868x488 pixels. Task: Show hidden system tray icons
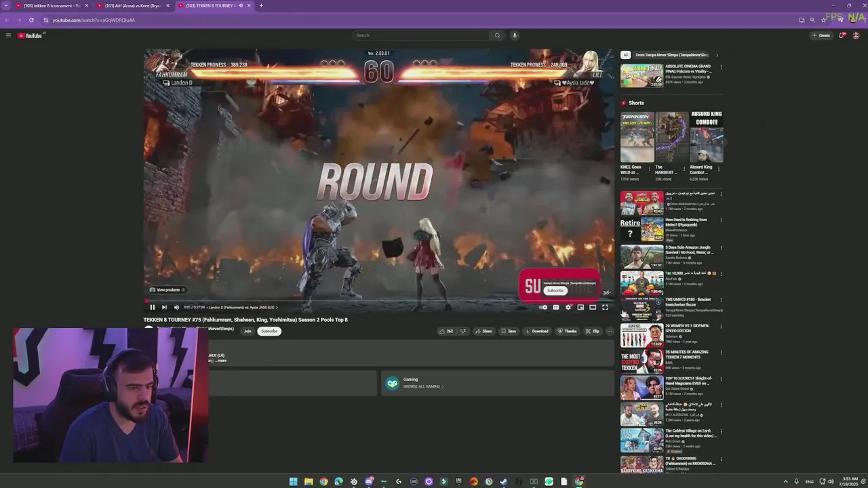point(786,482)
